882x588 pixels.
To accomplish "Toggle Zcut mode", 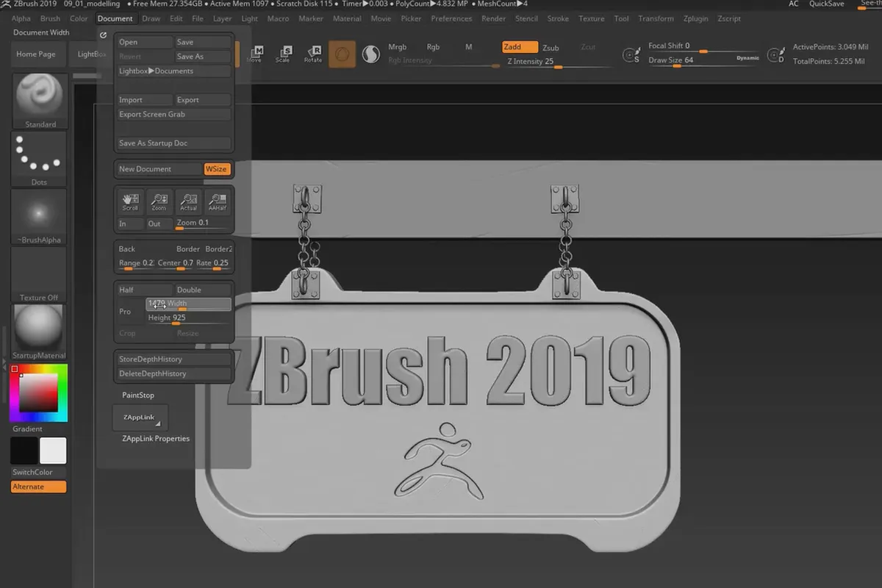I will [588, 47].
